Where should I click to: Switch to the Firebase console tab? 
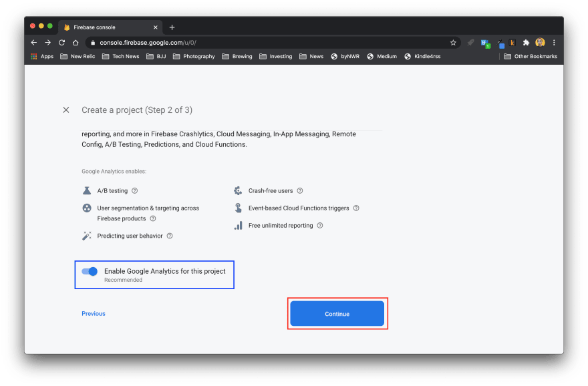(107, 27)
